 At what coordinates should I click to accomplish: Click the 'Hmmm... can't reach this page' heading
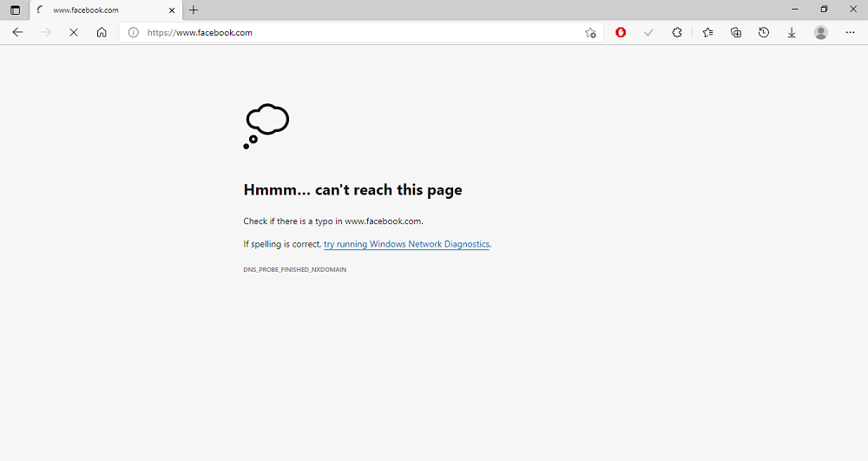point(352,190)
